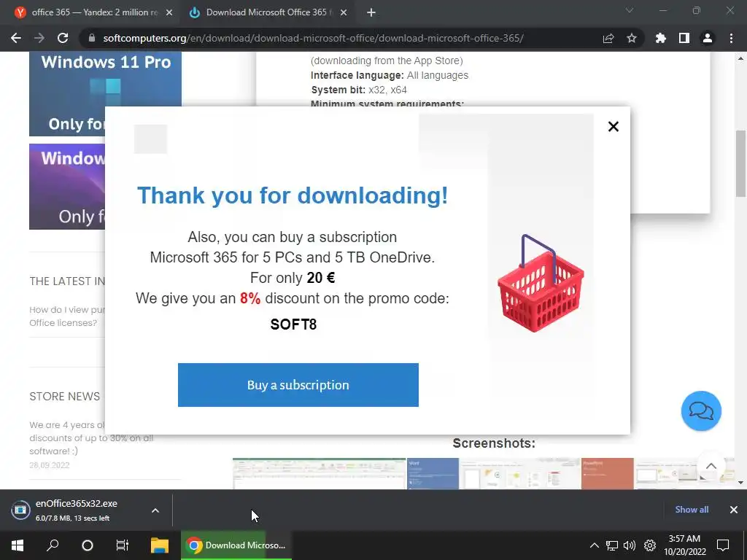Close the Thank you for downloading popup

[x=613, y=126]
